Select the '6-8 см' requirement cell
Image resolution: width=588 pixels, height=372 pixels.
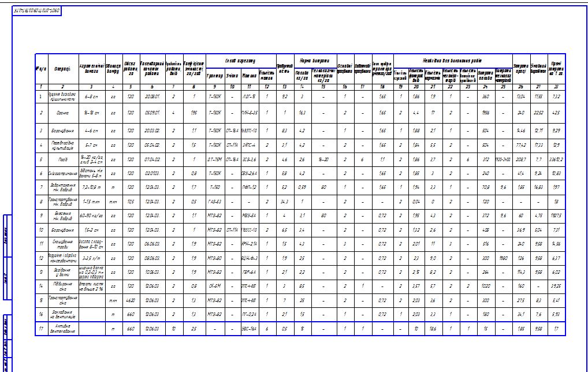[x=91, y=96]
